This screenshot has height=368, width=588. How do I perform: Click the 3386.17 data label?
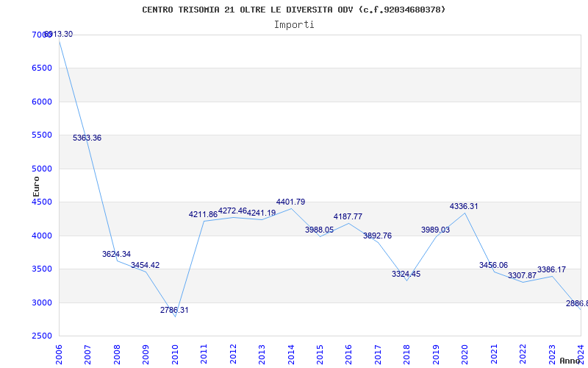(552, 269)
